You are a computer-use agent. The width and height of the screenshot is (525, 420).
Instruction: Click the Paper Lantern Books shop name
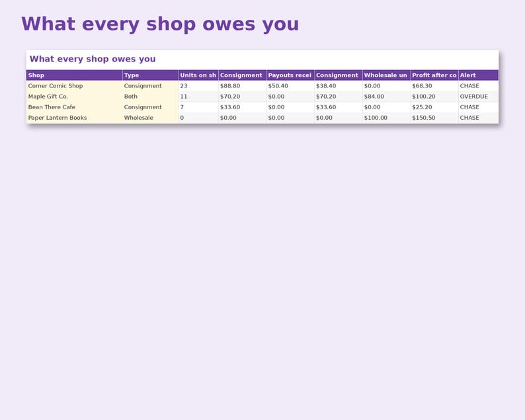(58, 118)
